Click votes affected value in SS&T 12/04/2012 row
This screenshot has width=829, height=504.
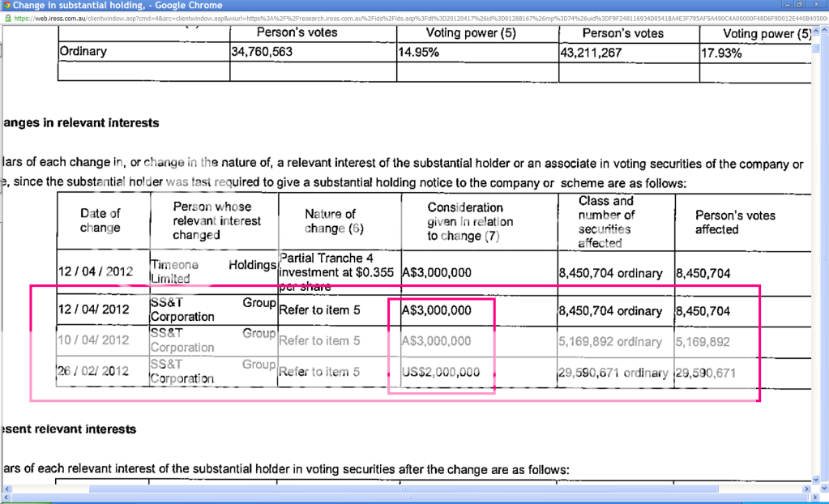pos(703,311)
